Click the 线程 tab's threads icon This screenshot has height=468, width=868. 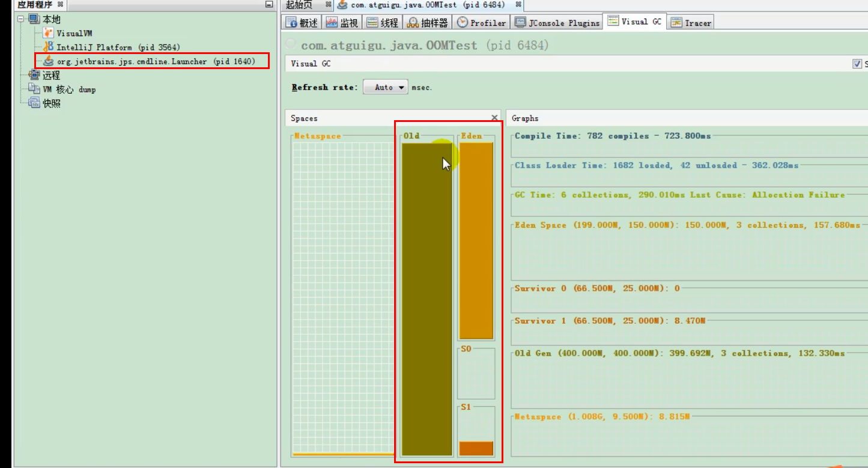372,23
